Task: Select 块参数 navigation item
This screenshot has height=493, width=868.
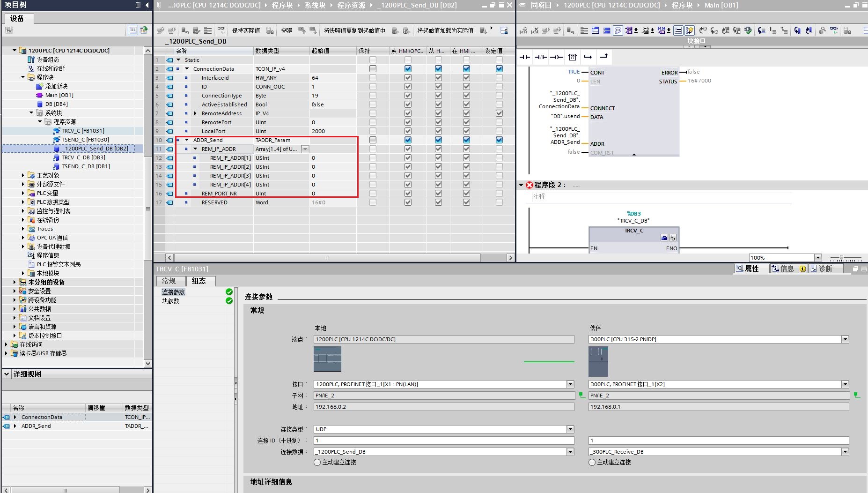Action: [170, 301]
